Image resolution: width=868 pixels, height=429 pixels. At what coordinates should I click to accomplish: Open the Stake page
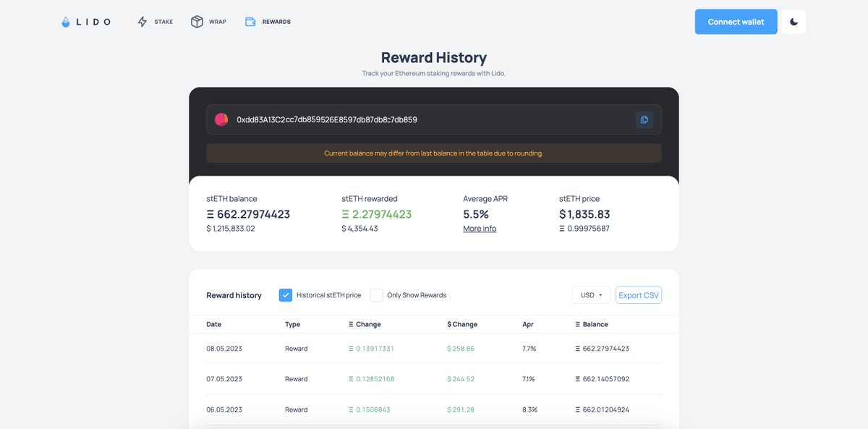155,22
